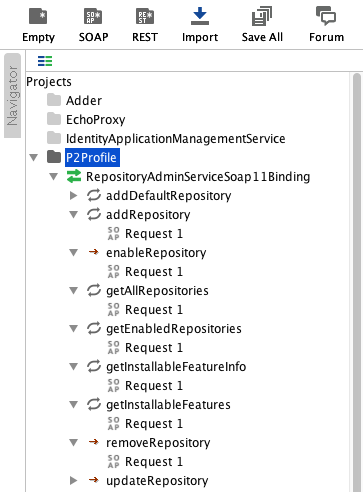Image resolution: width=363 pixels, height=492 pixels.
Task: Click the getInstallableFeatures operation icon
Action: pos(94,404)
